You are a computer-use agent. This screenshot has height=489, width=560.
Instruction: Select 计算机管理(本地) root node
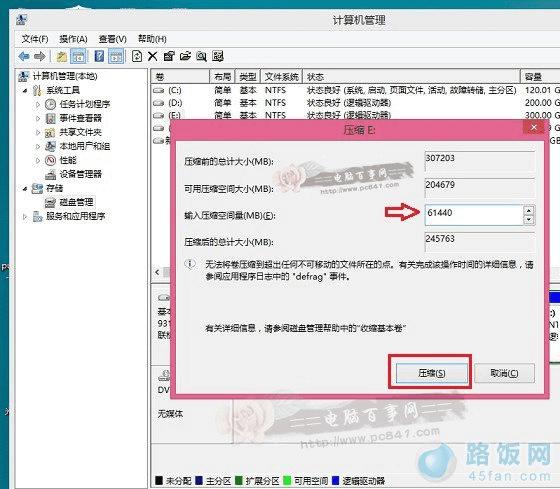pyautogui.click(x=65, y=76)
